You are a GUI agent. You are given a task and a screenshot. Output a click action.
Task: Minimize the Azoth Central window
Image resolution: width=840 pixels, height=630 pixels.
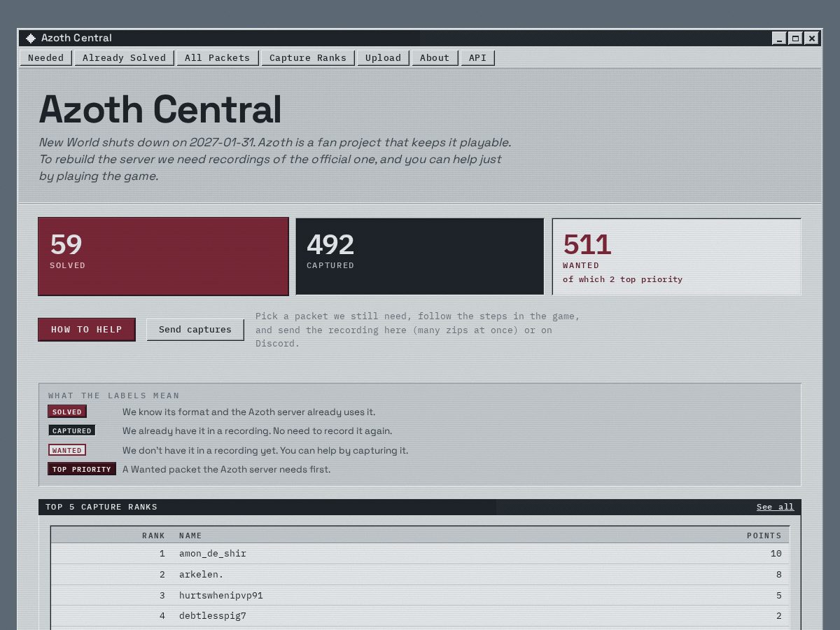779,38
